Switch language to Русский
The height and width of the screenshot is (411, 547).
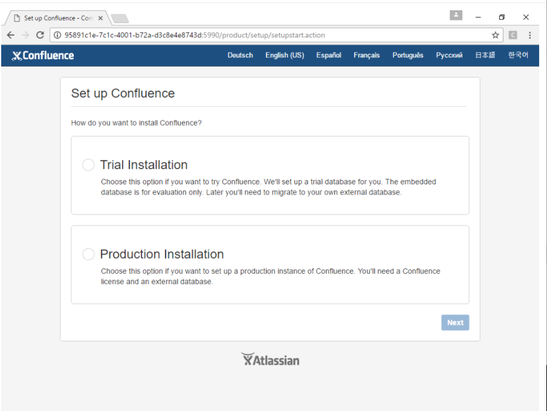click(x=449, y=55)
